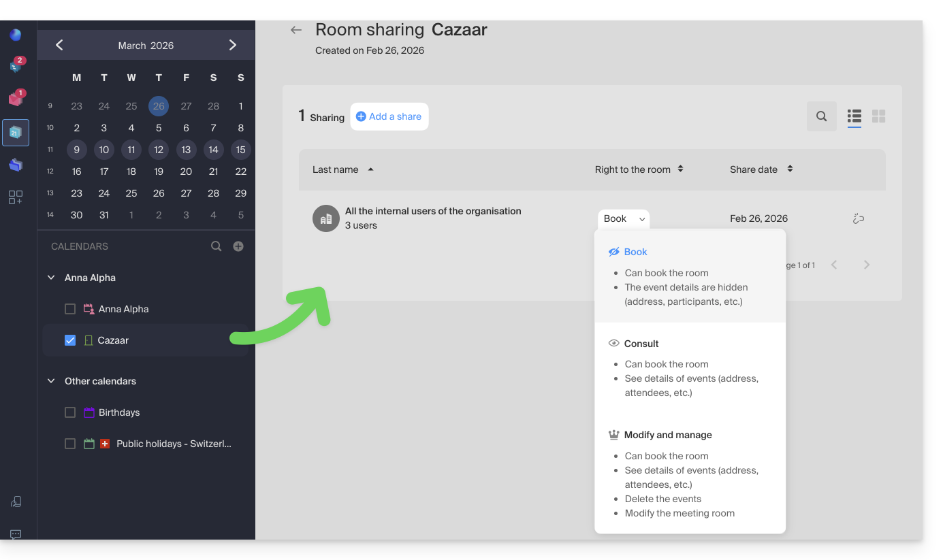Click the unlink share icon in row
Viewport: 943px width, 560px height.
(858, 218)
